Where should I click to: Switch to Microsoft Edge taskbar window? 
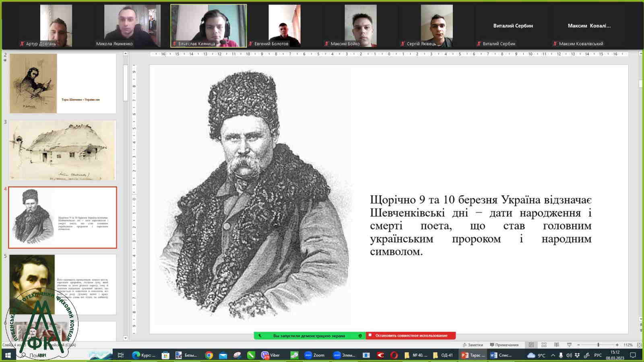tap(144, 355)
